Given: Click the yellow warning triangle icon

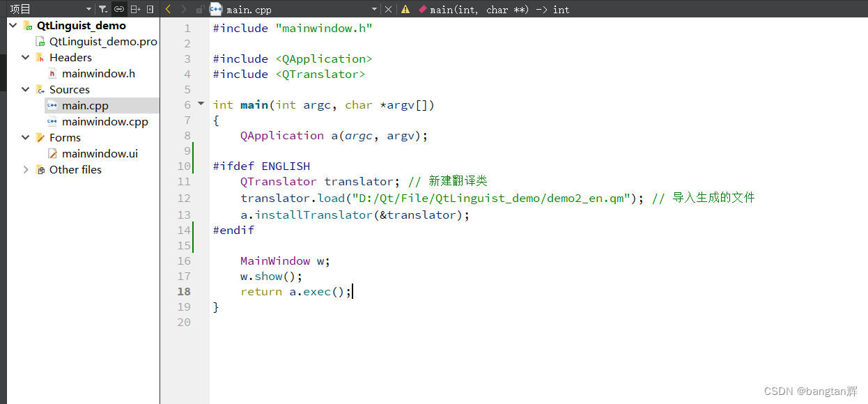Looking at the screenshot, I should click(x=405, y=10).
